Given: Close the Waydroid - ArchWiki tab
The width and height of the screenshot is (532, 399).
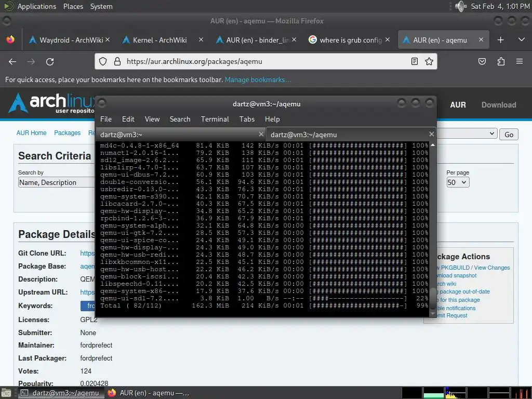Looking at the screenshot, I should tap(108, 39).
